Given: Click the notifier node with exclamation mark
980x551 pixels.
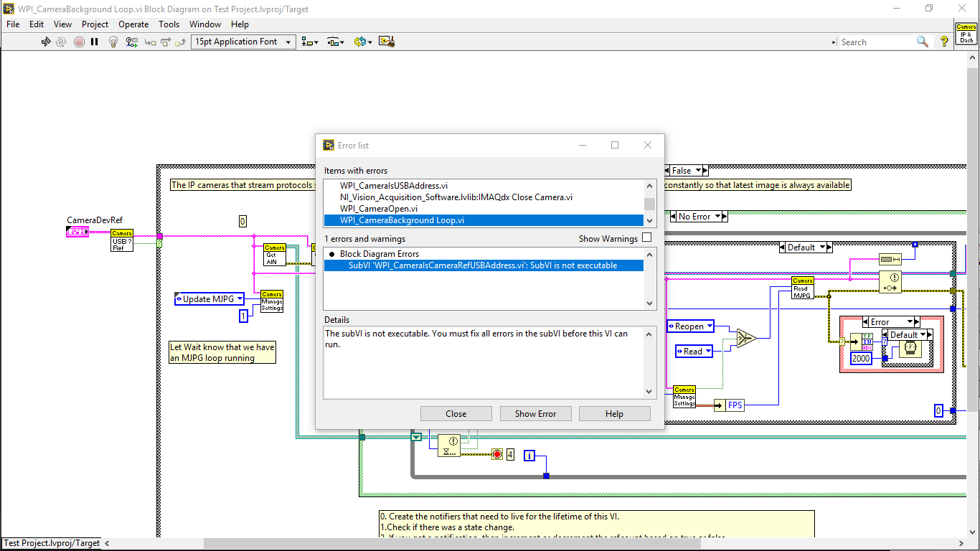Looking at the screenshot, I should (890, 282).
